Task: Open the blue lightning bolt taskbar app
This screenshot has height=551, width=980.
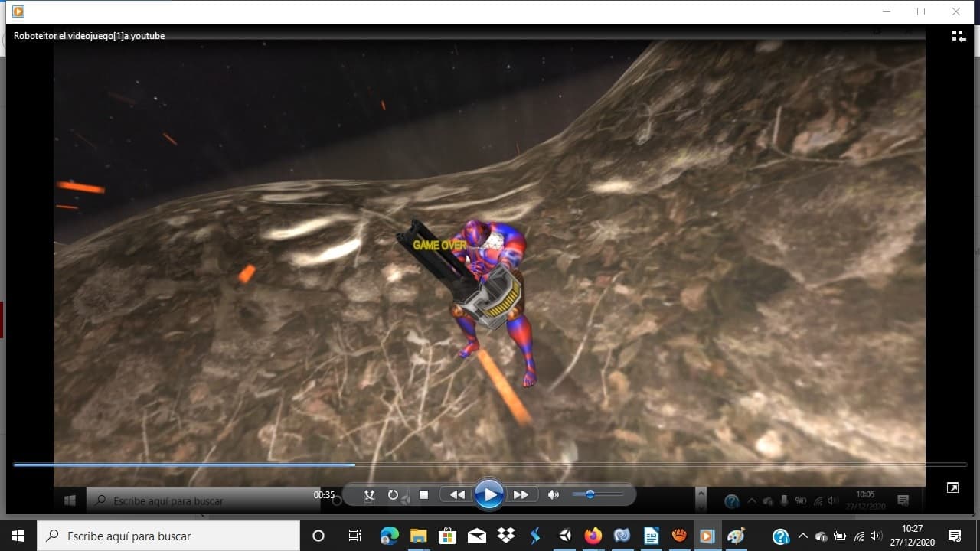Action: (534, 536)
